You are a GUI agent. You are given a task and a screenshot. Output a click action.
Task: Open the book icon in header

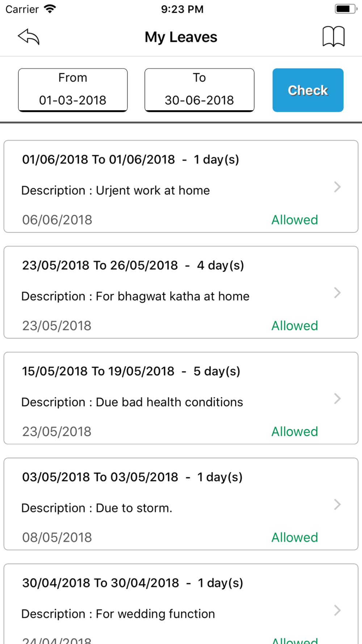click(333, 37)
